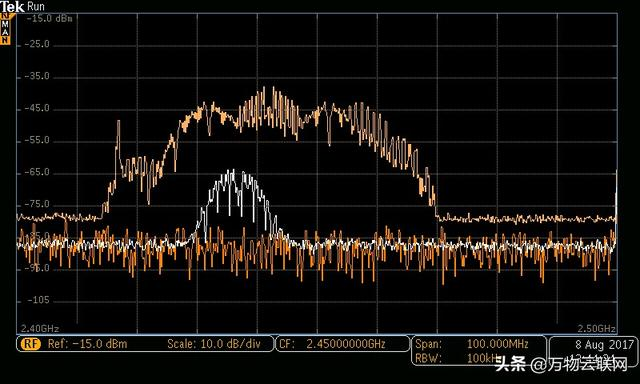Select the RBW 100kHz readout
The height and width of the screenshot is (384, 640).
coord(457,359)
